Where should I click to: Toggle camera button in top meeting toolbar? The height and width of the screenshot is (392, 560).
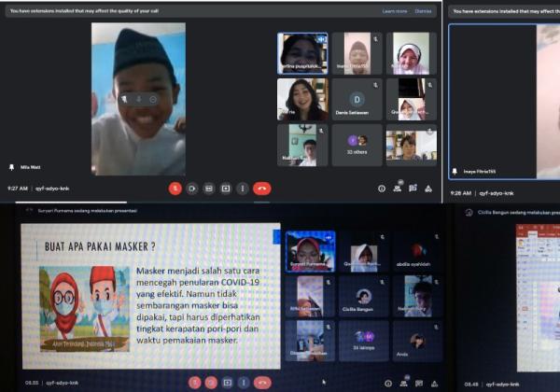point(191,189)
